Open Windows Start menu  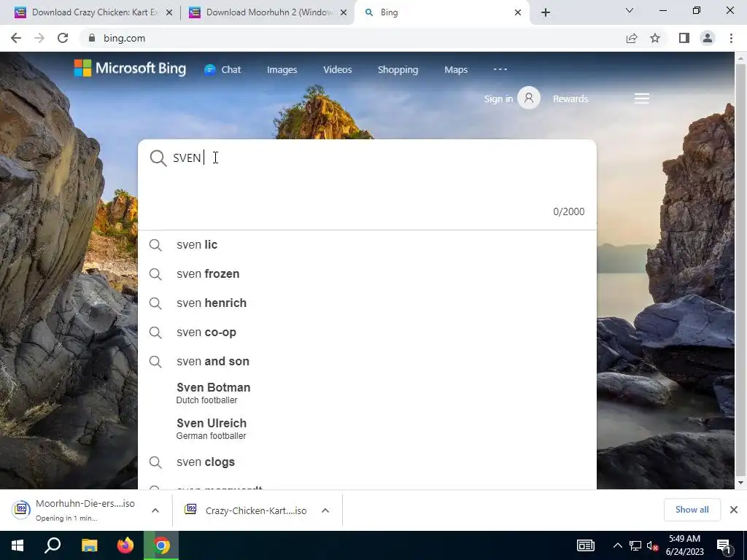tap(18, 545)
